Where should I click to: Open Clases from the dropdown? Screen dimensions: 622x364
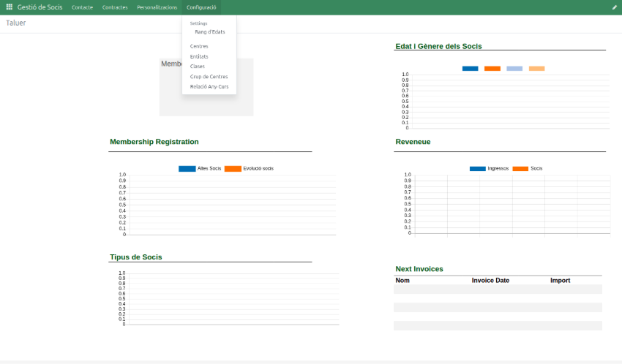coord(198,67)
